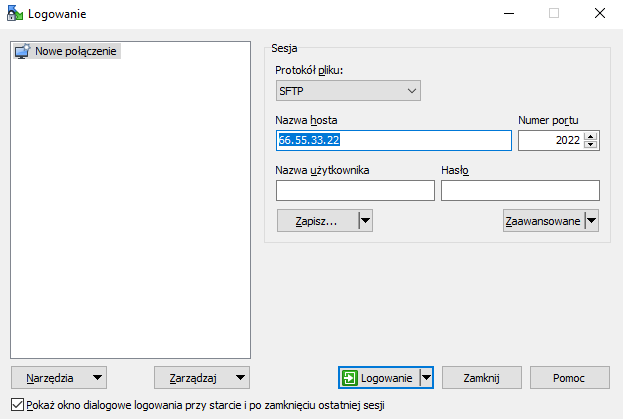Open the dropdown arrow beside Logowanie button
623x419 pixels.
point(426,377)
